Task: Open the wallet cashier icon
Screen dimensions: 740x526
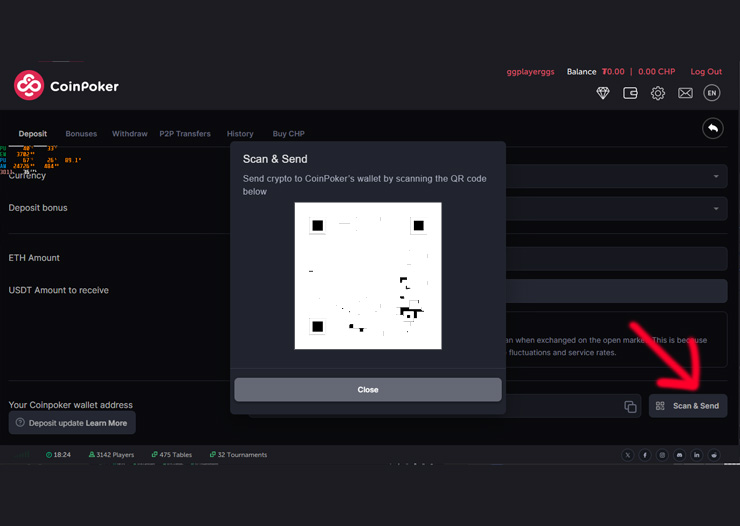Action: pyautogui.click(x=630, y=93)
